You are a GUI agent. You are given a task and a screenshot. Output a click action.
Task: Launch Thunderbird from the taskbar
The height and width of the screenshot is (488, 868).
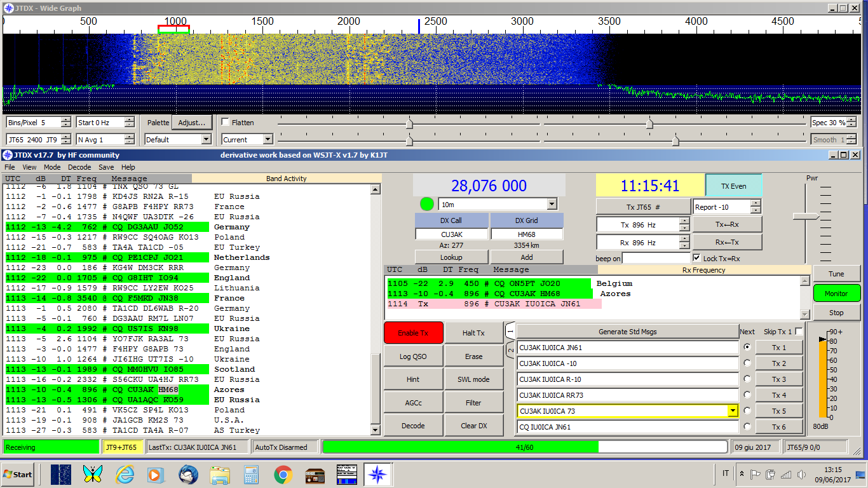(189, 474)
